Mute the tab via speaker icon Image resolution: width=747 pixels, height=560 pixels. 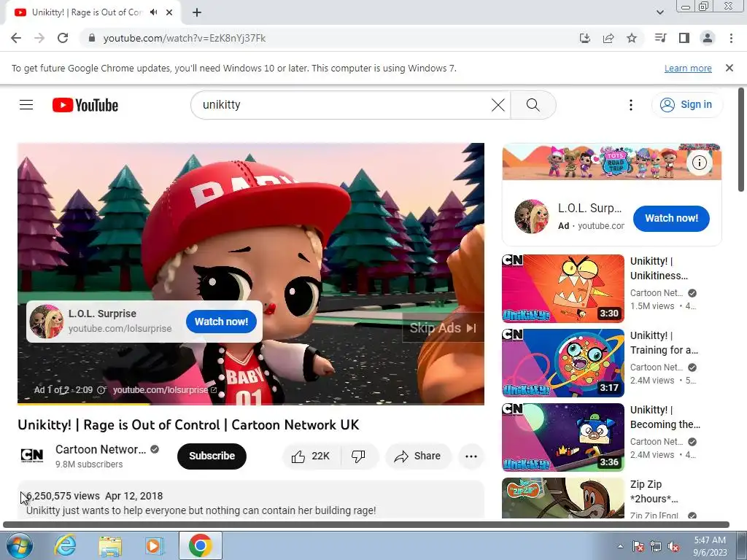(153, 12)
